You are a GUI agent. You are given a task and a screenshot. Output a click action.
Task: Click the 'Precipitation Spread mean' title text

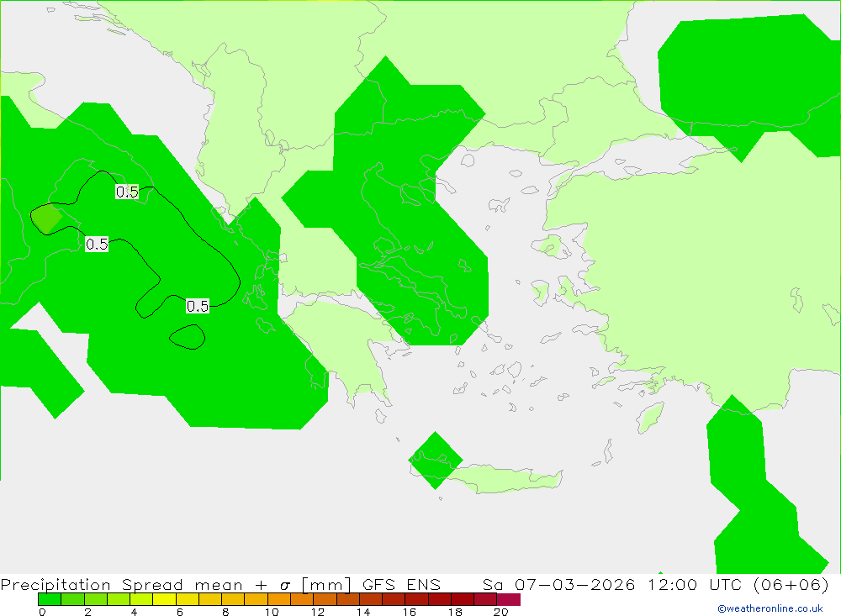click(122, 584)
